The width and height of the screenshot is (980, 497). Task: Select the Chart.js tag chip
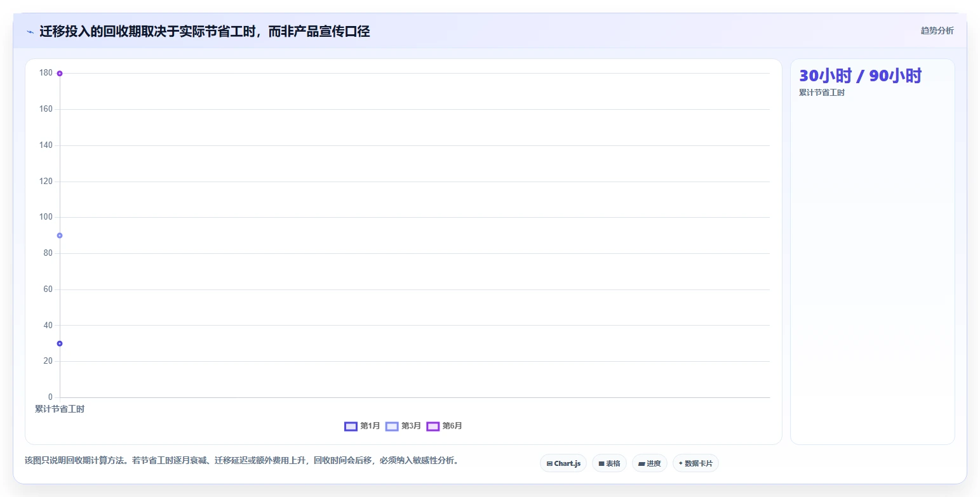click(563, 463)
